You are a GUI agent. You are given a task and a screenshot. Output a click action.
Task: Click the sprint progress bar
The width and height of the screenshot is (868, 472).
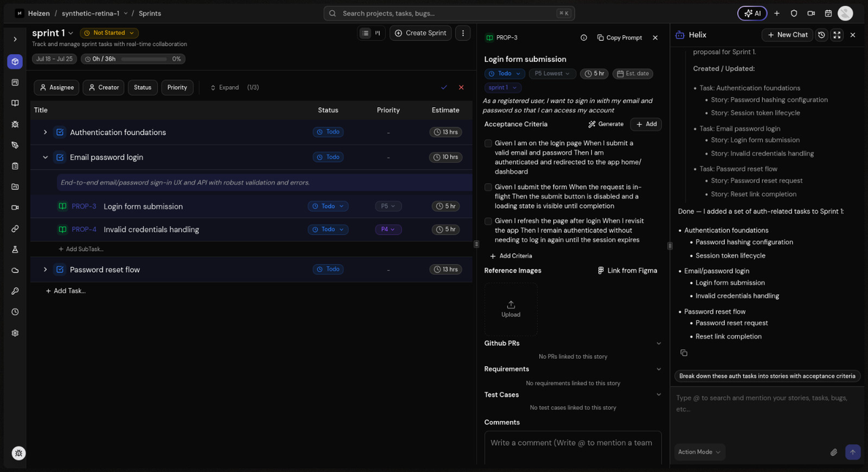click(143, 59)
